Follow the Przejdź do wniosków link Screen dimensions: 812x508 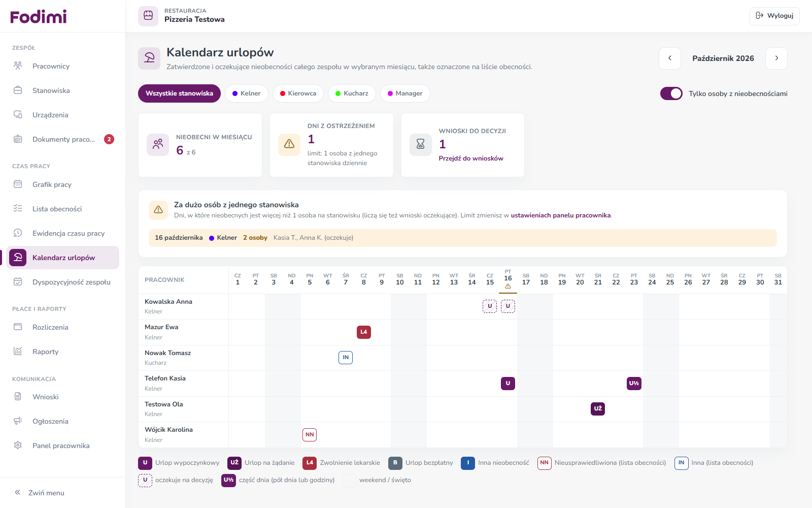471,158
